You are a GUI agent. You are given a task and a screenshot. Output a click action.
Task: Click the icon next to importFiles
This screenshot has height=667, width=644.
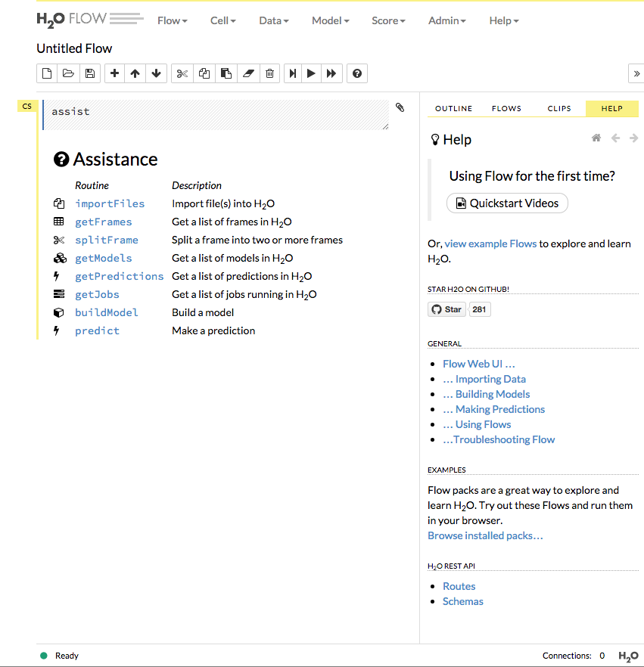pyautogui.click(x=59, y=203)
